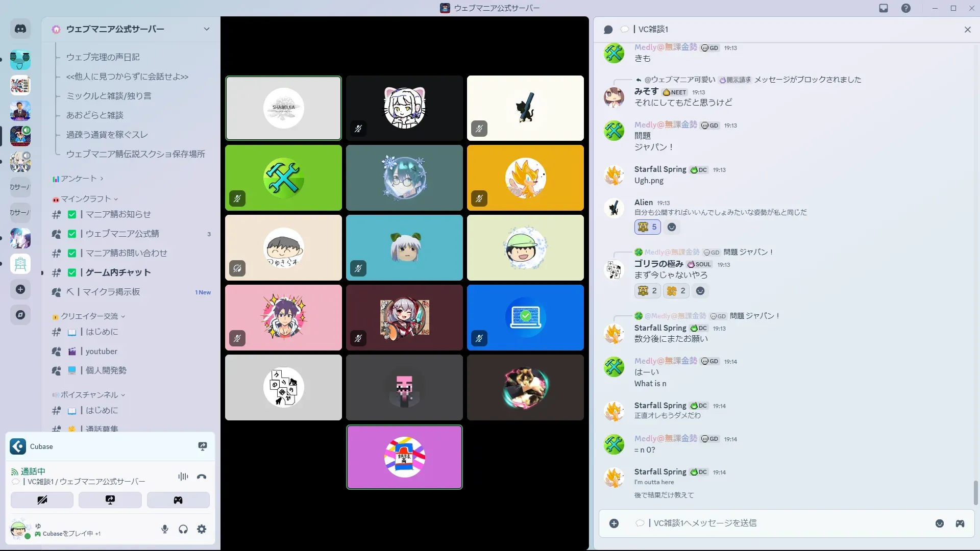Open the youtuber channel
The width and height of the screenshot is (980, 551).
point(101,352)
